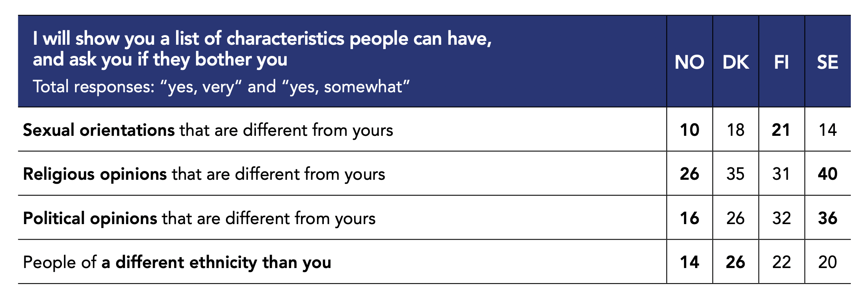Click Denmark's value in the ethnicity row

pyautogui.click(x=735, y=262)
